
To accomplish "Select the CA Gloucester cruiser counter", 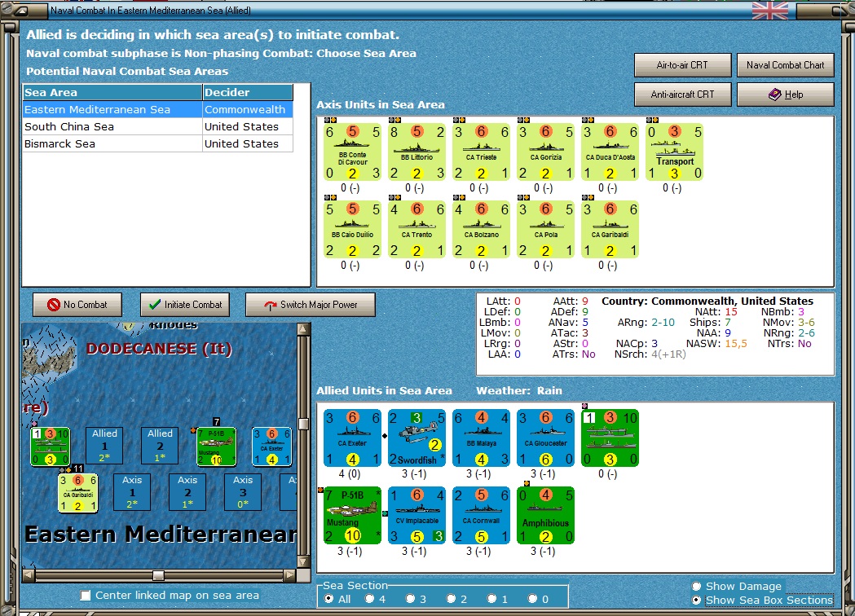I will tap(545, 438).
